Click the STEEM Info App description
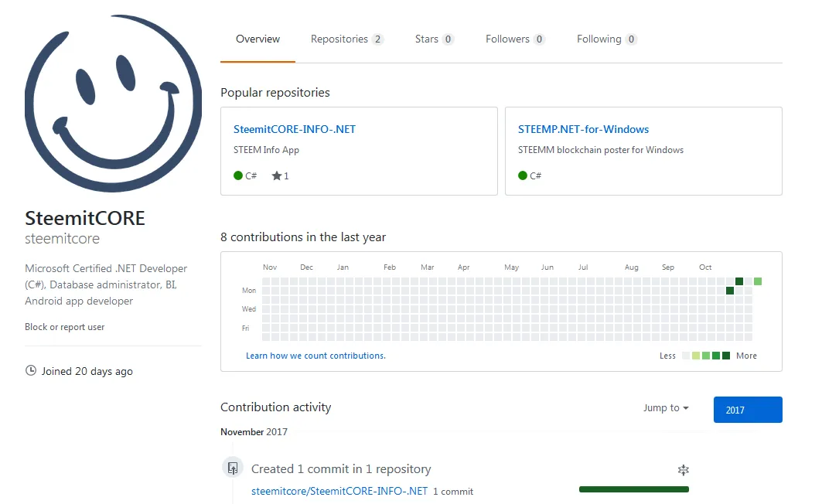Image resolution: width=822 pixels, height=504 pixels. (x=266, y=150)
